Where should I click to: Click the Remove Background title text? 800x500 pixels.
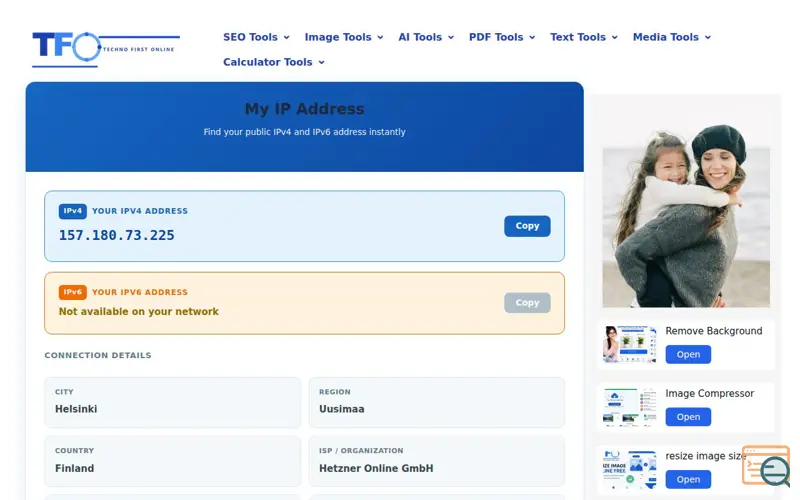[x=713, y=331]
